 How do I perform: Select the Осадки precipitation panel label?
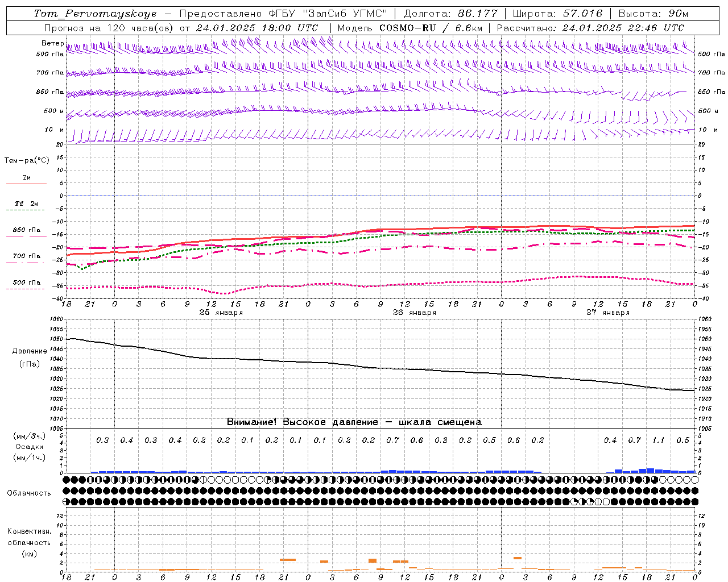29,447
